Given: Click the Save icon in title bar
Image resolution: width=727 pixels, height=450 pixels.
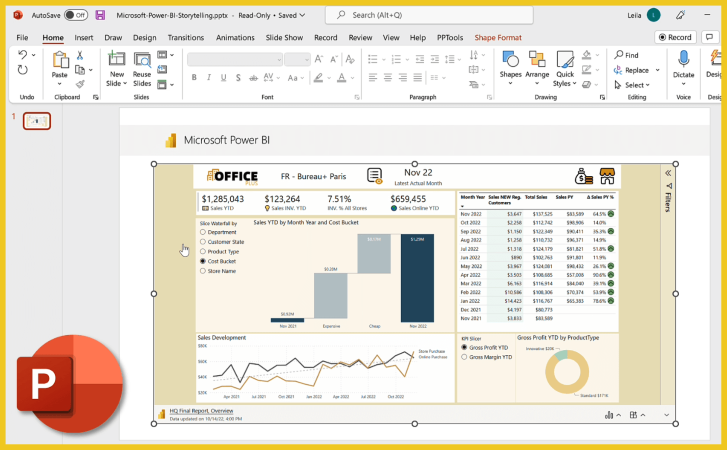Looking at the screenshot, I should point(100,15).
